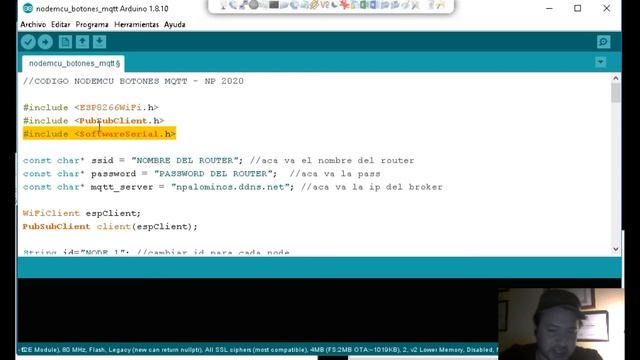Click the Upload arrow button
Screen dimensions: 640x360
[45, 42]
